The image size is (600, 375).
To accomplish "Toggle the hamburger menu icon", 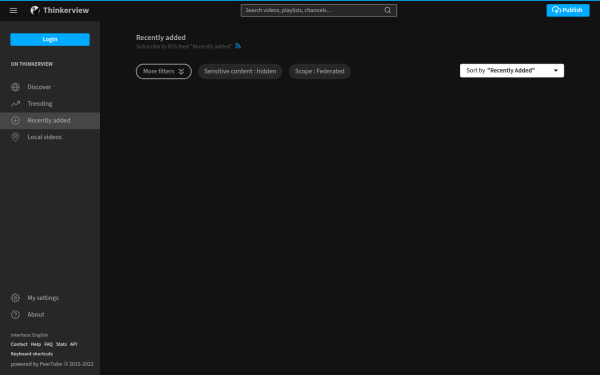I will click(x=13, y=10).
